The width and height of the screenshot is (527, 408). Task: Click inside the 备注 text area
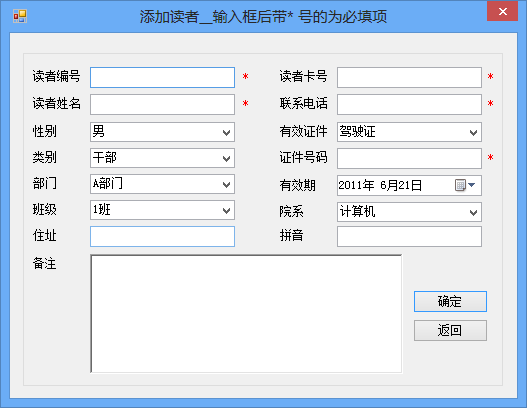click(246, 314)
